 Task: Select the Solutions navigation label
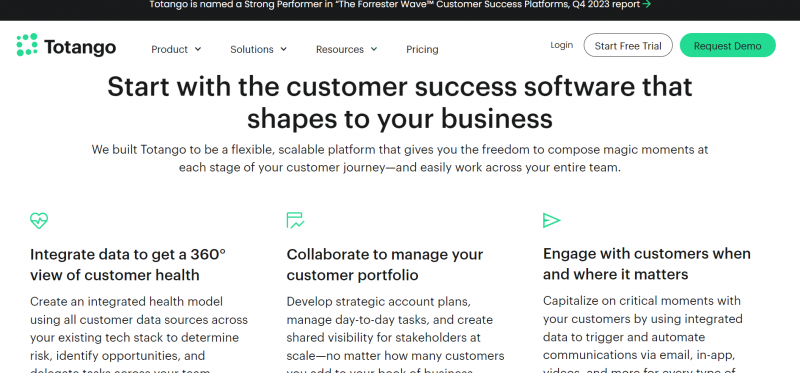coord(252,49)
